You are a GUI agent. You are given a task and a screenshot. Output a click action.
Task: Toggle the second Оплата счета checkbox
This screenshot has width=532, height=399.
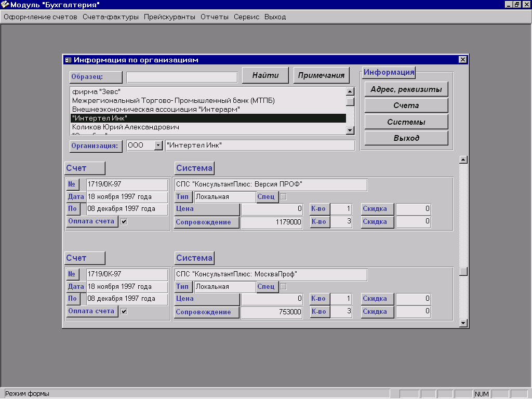coord(124,312)
